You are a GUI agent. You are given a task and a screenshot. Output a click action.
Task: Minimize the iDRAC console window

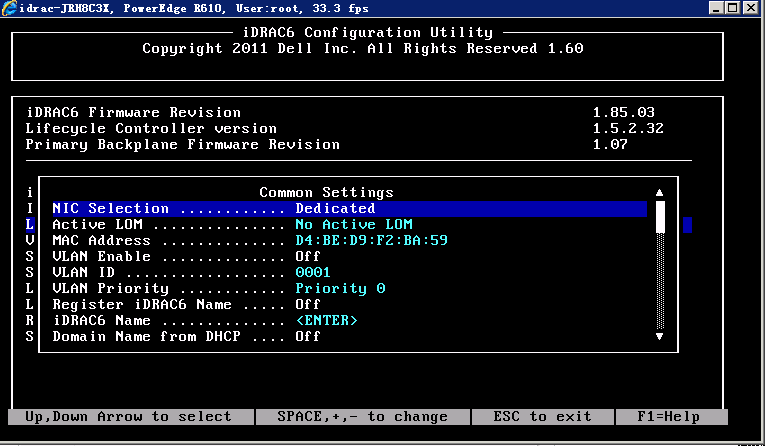pos(716,8)
